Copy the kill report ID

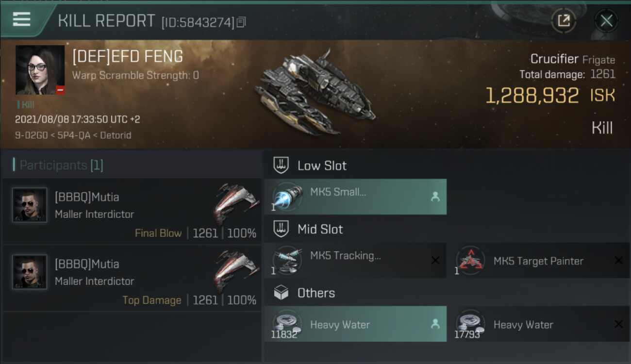coord(241,22)
